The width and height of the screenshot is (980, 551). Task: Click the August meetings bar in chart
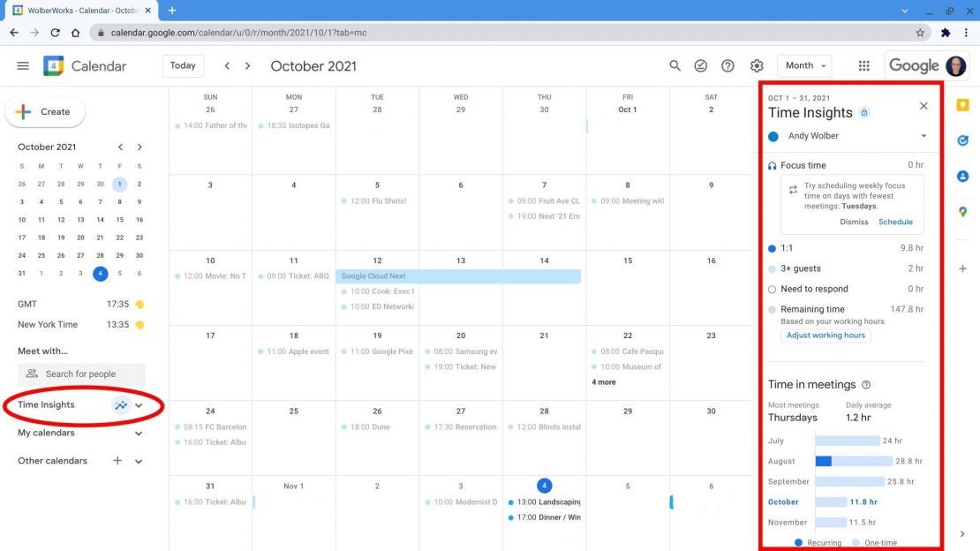point(854,461)
